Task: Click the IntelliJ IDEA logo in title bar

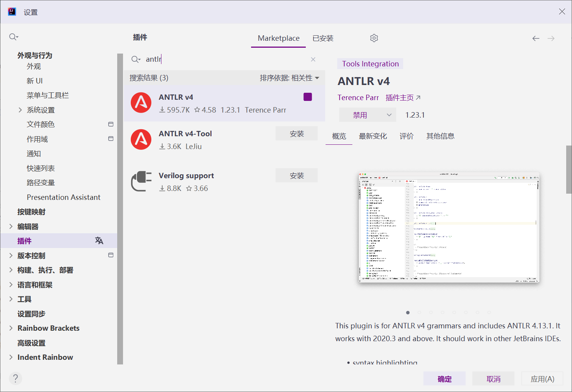Action: pos(12,12)
